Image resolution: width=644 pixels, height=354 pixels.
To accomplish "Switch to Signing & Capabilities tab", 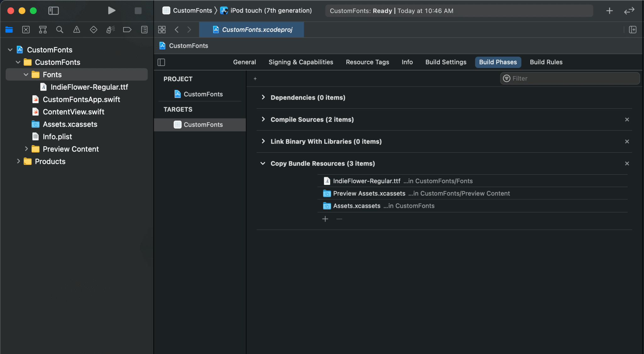I will tap(301, 62).
